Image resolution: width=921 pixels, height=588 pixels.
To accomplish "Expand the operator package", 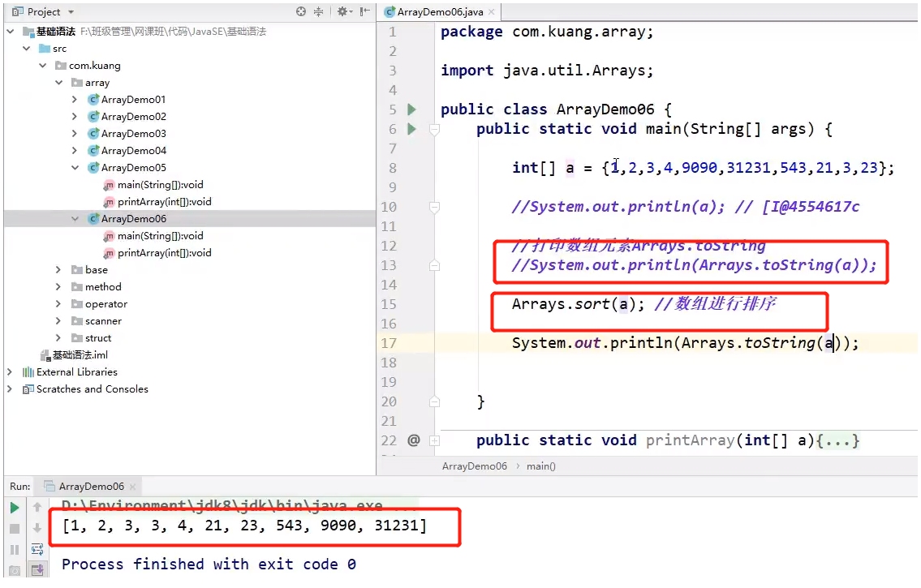I will click(x=58, y=303).
